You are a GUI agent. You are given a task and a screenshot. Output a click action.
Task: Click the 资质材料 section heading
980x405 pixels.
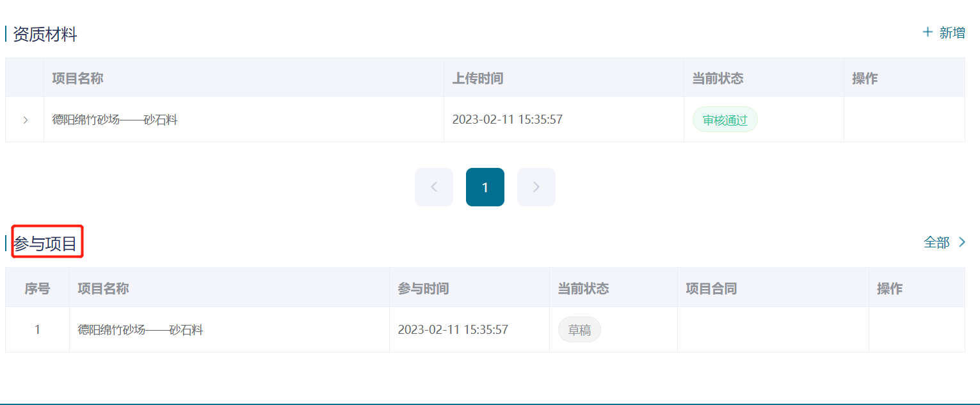(45, 35)
